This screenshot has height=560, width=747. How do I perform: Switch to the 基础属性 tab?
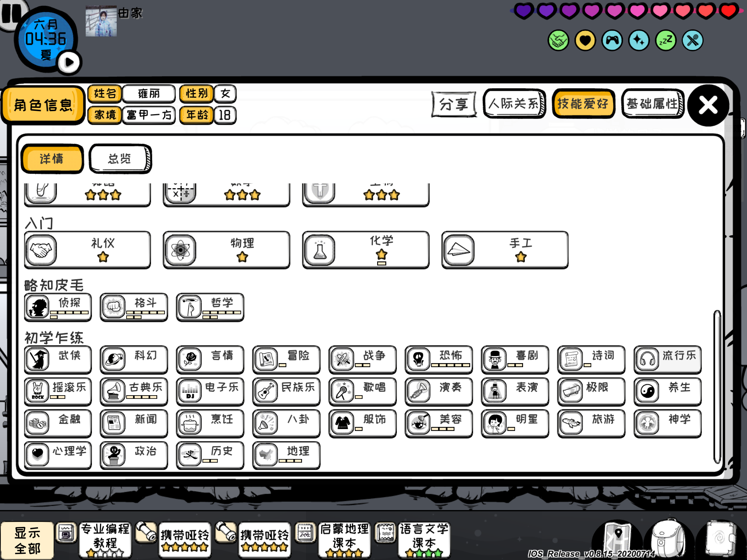[653, 104]
